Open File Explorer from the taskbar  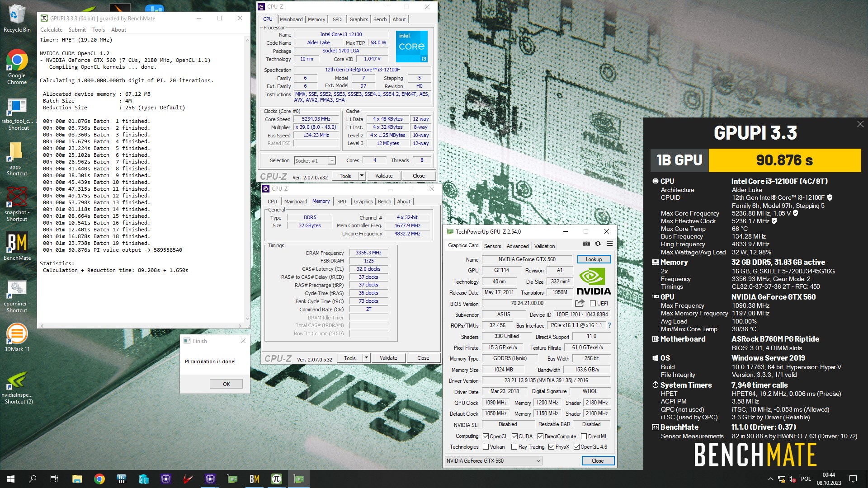click(x=77, y=479)
